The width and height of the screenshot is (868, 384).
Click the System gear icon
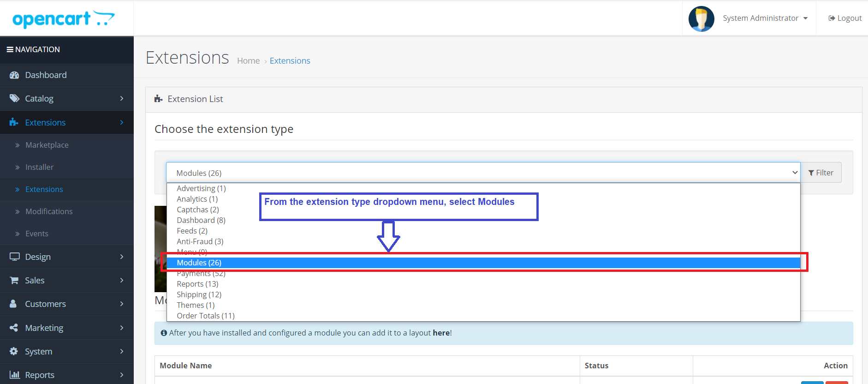14,351
